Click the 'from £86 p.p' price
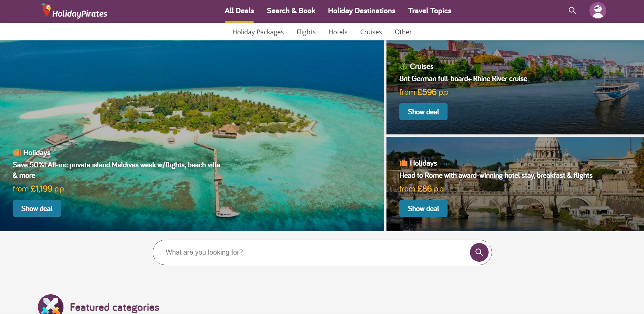644x314 pixels. click(x=421, y=189)
